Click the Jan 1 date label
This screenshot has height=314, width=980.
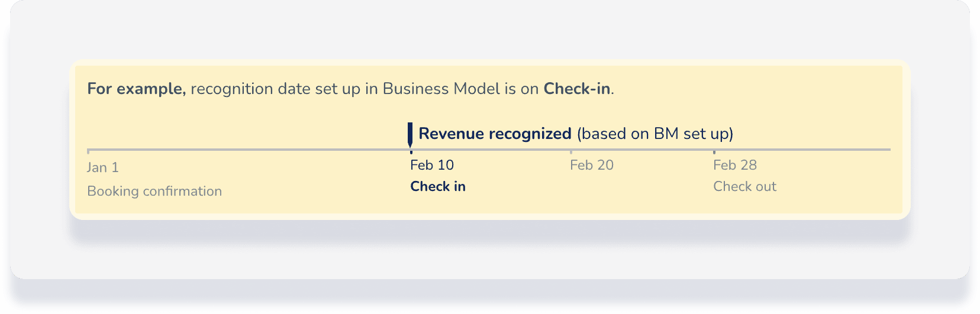tap(103, 167)
